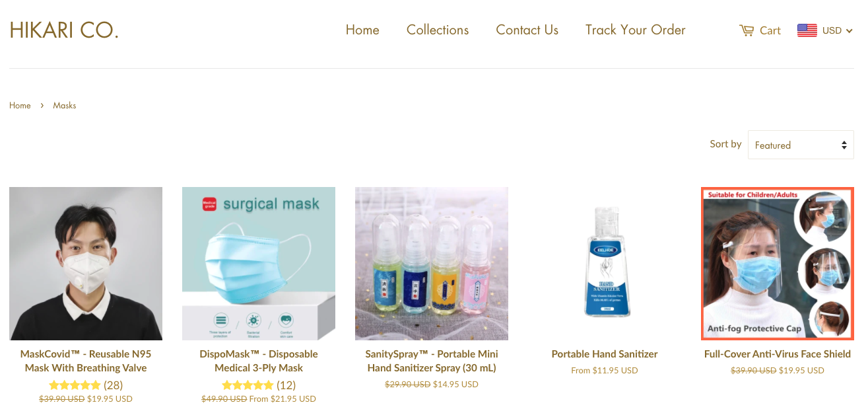Open the USD currency dropdown arrow
The height and width of the screenshot is (415, 868).
click(849, 31)
